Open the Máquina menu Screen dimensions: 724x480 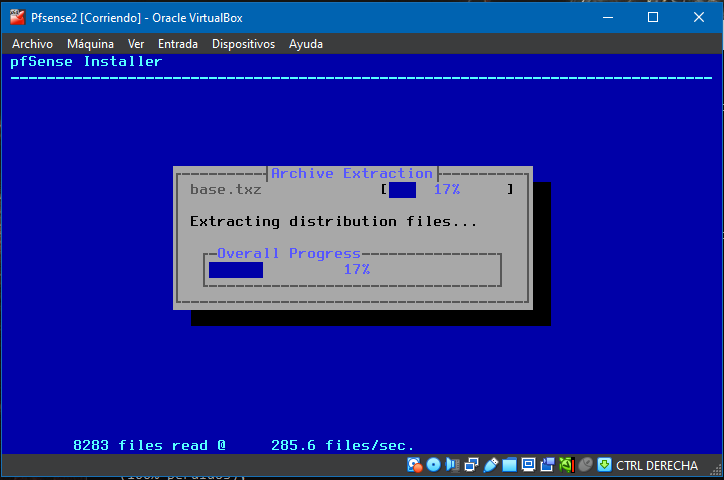click(90, 44)
